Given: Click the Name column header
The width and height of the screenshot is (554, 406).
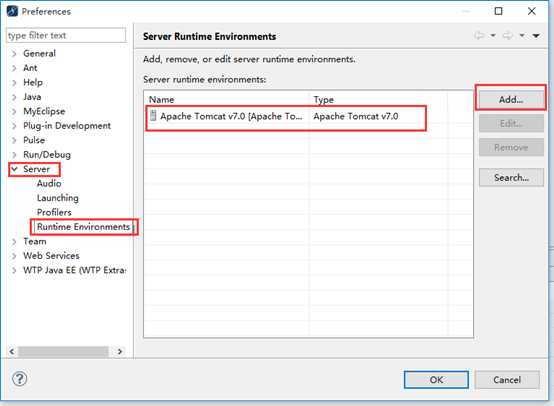Looking at the screenshot, I should point(226,99).
